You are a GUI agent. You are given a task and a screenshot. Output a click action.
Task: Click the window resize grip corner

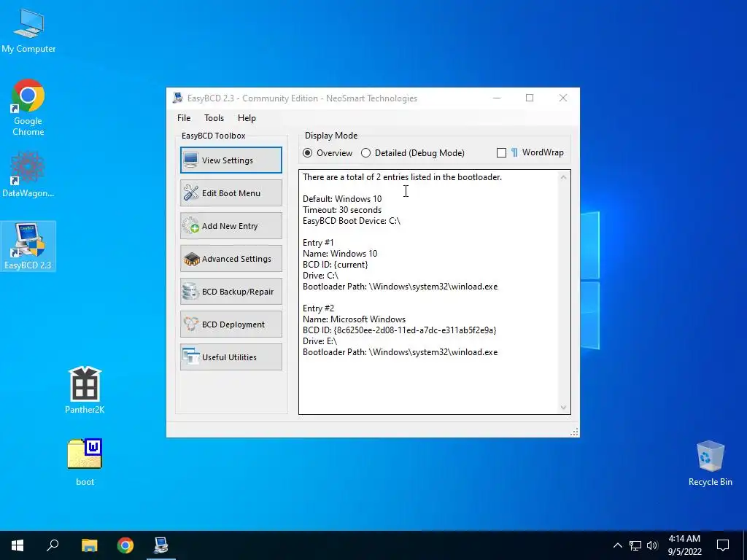pyautogui.click(x=575, y=432)
